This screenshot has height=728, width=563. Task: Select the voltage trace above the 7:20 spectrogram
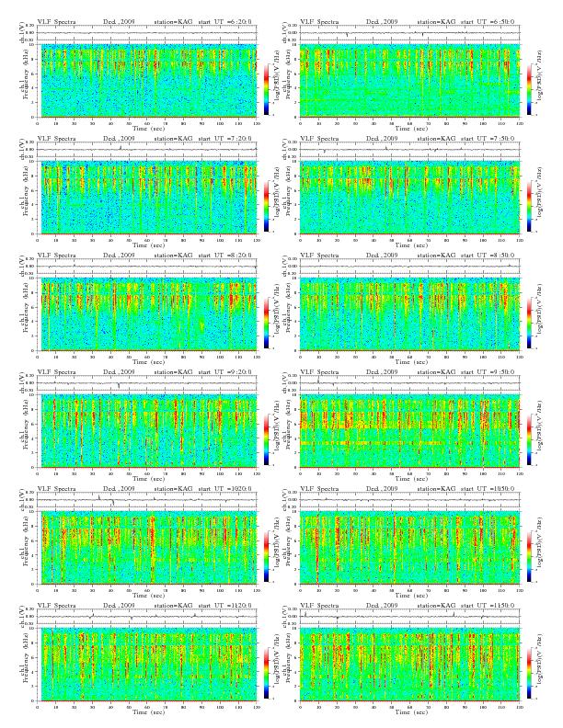tap(147, 150)
